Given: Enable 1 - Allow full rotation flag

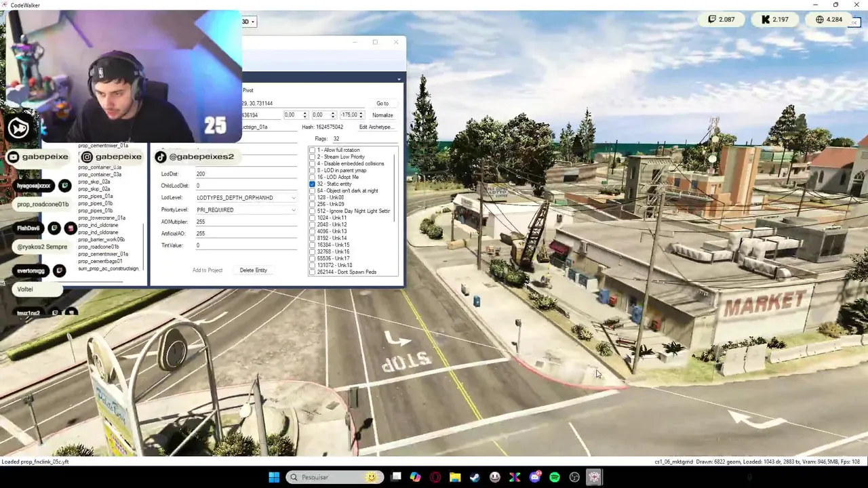Looking at the screenshot, I should coord(313,150).
